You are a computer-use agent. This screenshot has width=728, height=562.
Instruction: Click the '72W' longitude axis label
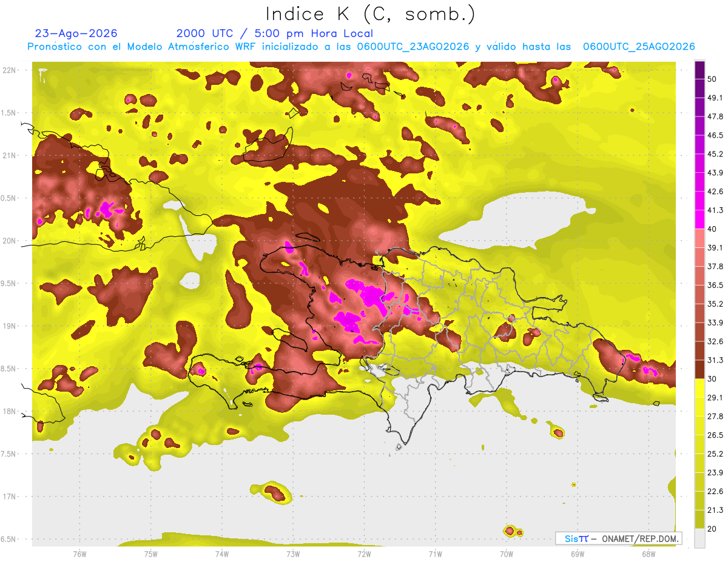click(364, 554)
